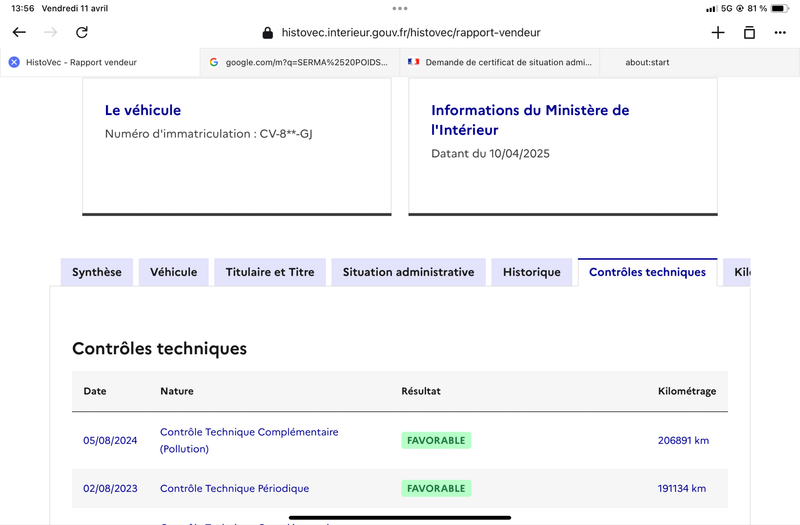Tap the French flag favicon tab icon
This screenshot has width=800, height=525.
point(413,62)
